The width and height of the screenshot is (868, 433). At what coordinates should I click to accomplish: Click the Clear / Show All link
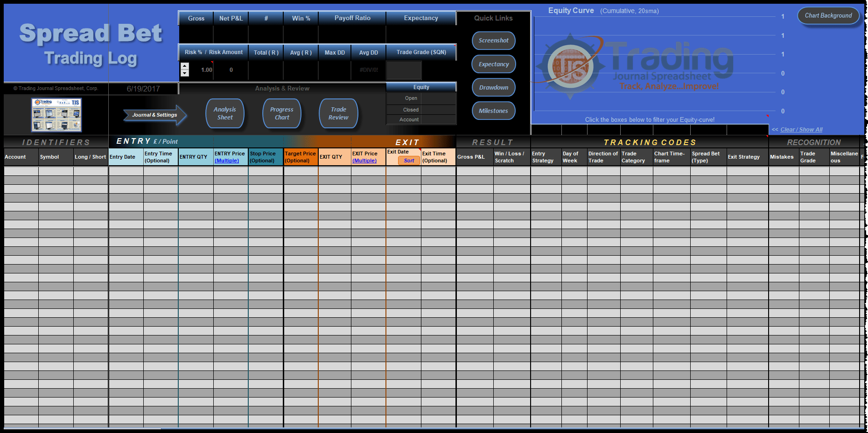[801, 129]
